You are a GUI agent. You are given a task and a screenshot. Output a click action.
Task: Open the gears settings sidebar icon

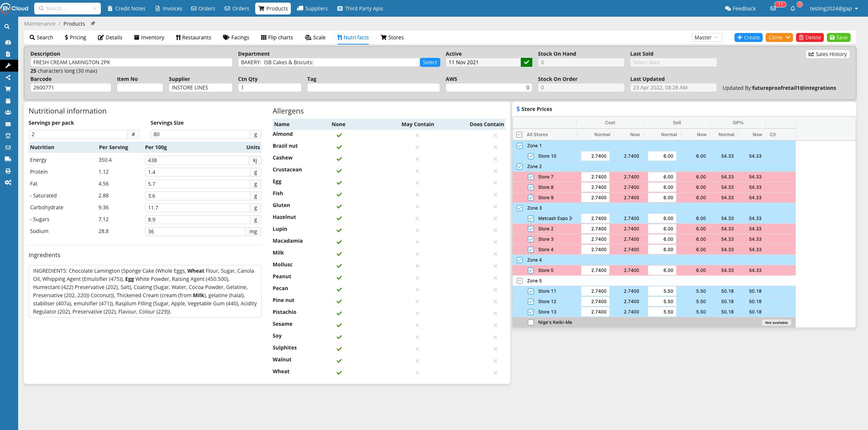[8, 183]
